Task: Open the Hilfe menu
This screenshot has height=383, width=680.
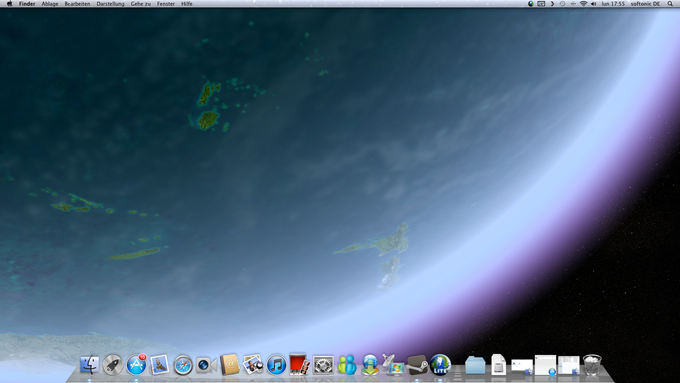Action: point(187,3)
